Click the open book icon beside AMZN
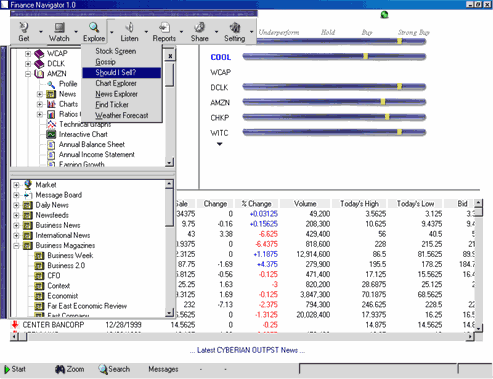The height and width of the screenshot is (379, 493). 39,74
